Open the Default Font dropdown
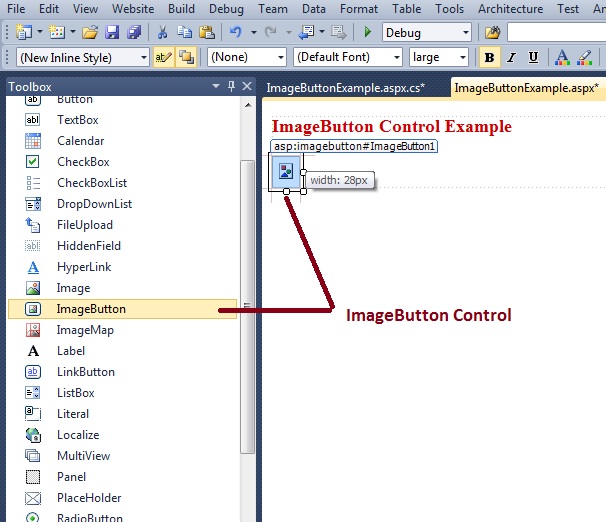This screenshot has height=522, width=606. 347,58
